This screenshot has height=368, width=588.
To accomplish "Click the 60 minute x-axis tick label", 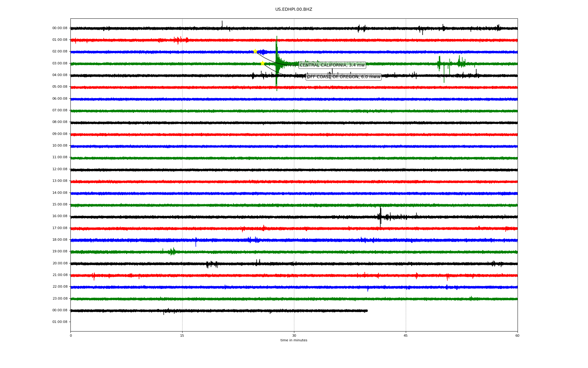I will pyautogui.click(x=517, y=335).
